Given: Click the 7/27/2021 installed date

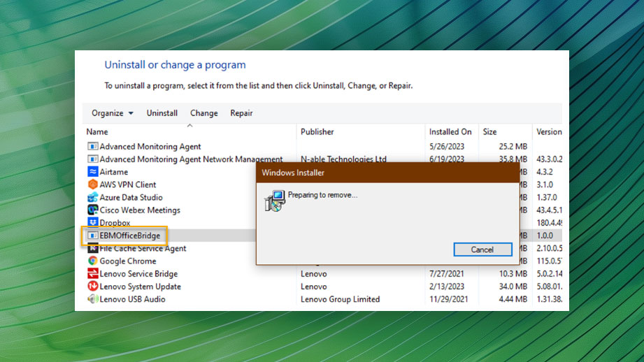Looking at the screenshot, I should 446,274.
